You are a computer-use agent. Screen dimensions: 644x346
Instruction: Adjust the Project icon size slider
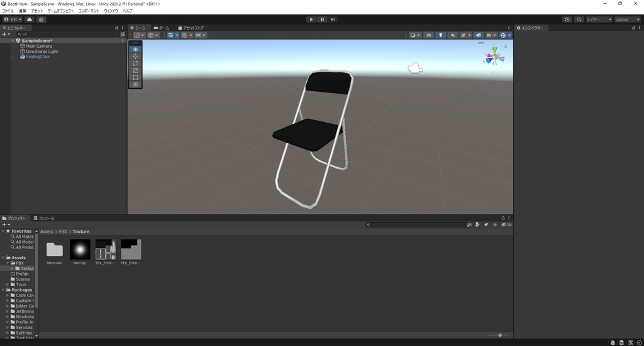pos(499,335)
